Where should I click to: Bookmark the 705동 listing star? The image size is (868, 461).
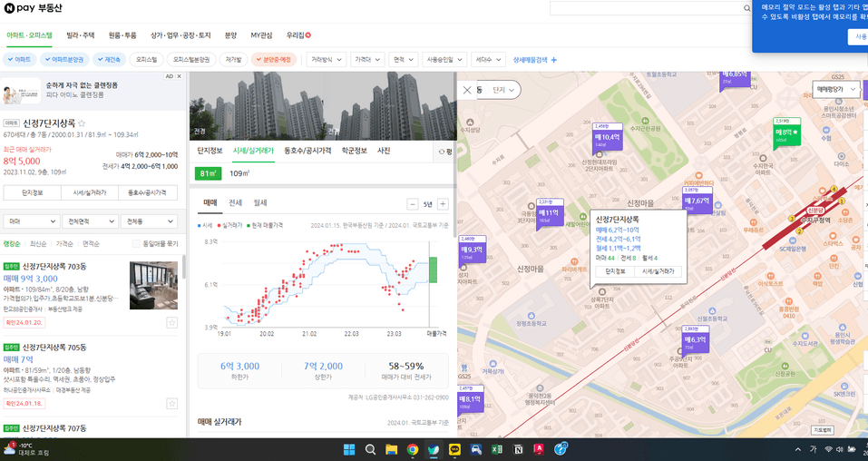[x=172, y=403]
